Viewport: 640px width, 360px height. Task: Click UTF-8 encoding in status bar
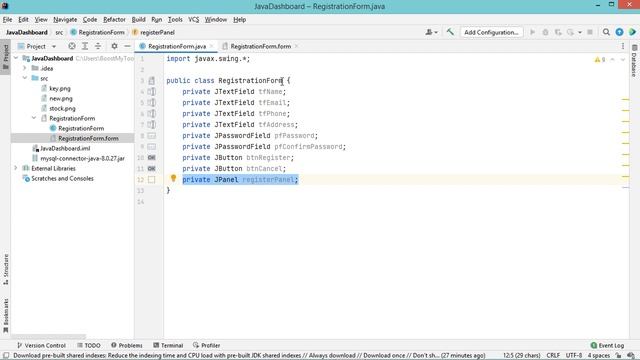pyautogui.click(x=573, y=356)
